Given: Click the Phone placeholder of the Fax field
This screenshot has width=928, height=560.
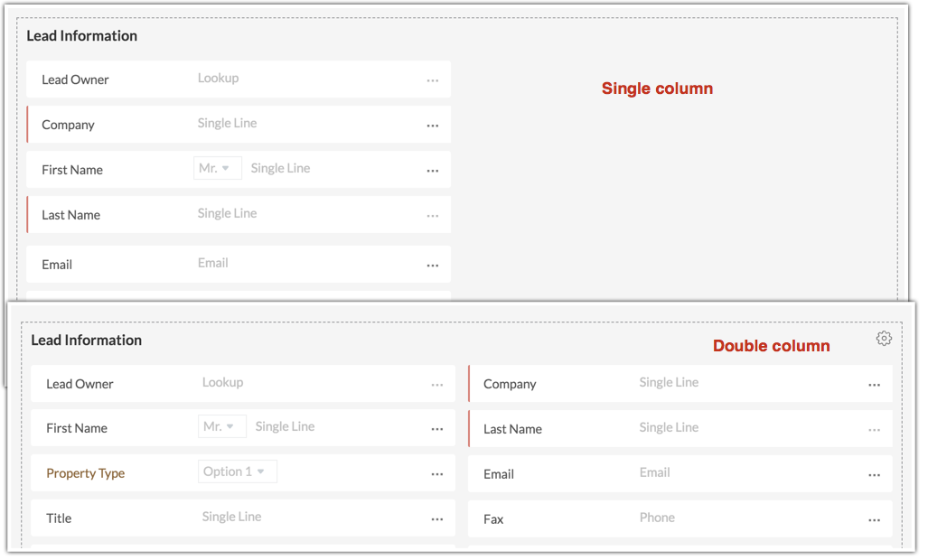Looking at the screenshot, I should click(x=657, y=518).
